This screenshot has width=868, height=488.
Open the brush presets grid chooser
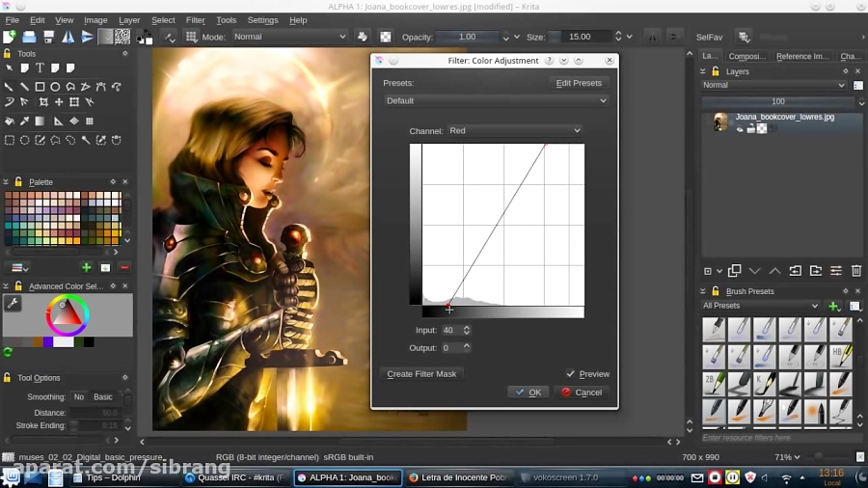click(192, 37)
